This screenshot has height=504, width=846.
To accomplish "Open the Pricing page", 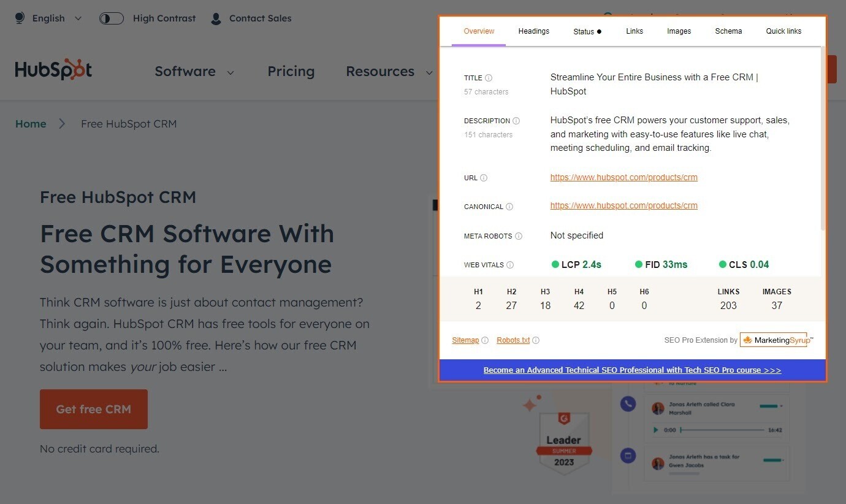I will coord(291,71).
